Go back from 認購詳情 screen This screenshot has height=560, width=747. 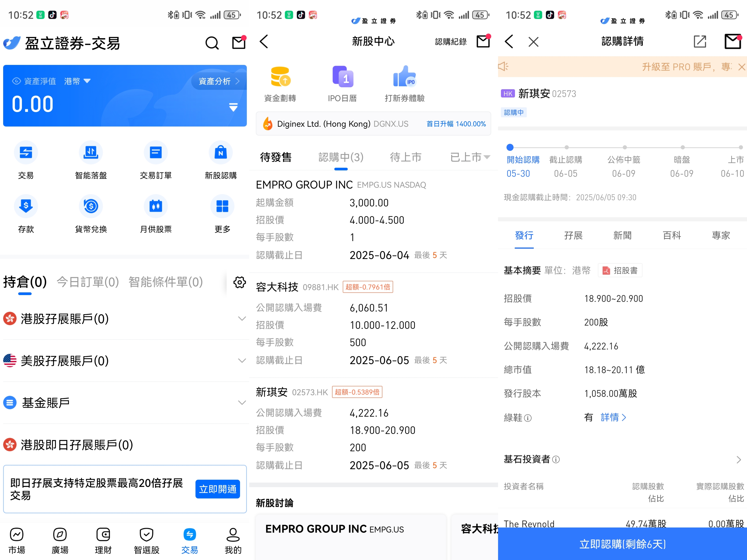(x=509, y=42)
